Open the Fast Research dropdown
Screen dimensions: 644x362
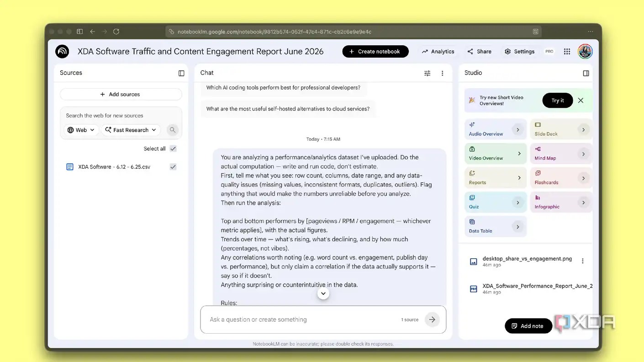131,130
